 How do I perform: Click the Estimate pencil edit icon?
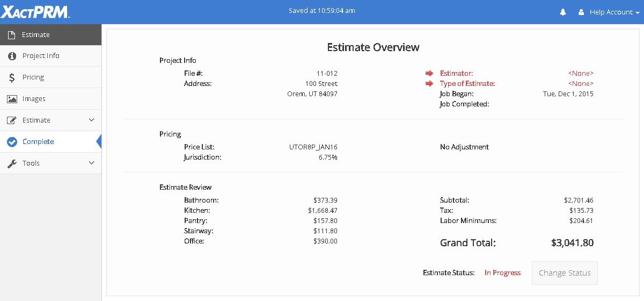12,120
